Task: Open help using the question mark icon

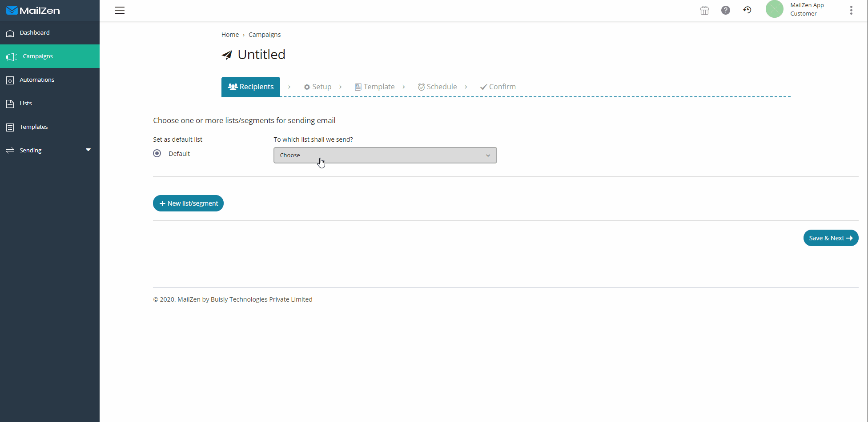Action: coord(726,10)
